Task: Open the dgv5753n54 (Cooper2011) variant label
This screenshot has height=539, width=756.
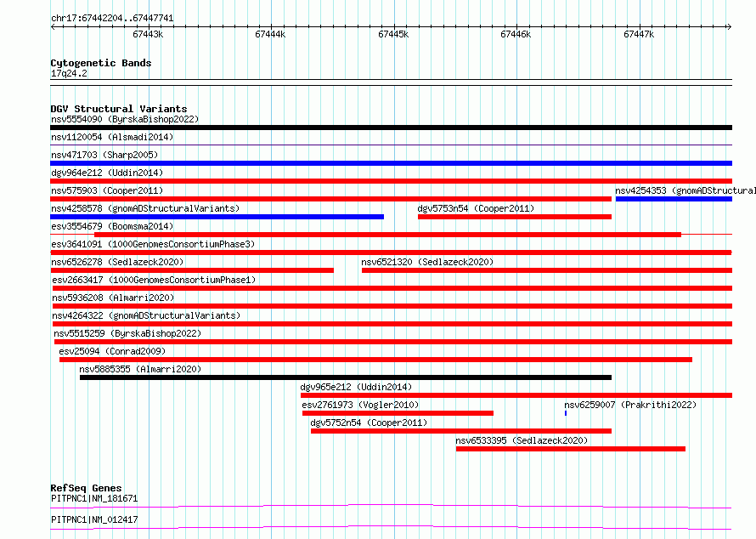Action: [x=476, y=208]
